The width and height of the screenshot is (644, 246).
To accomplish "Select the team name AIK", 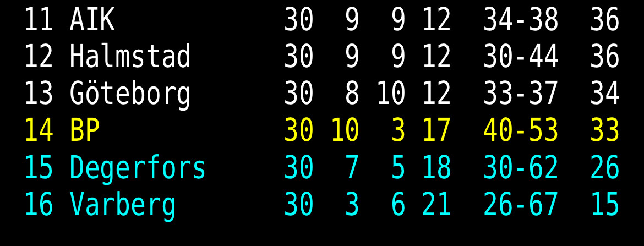I will click(x=92, y=20).
